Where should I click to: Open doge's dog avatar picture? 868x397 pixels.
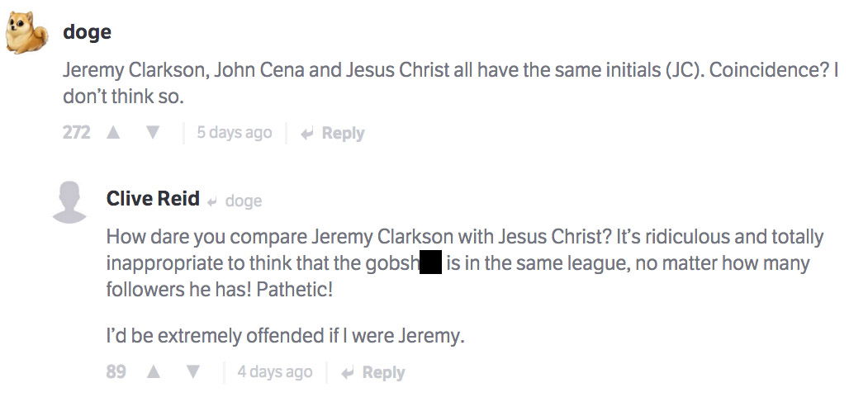coord(26,32)
